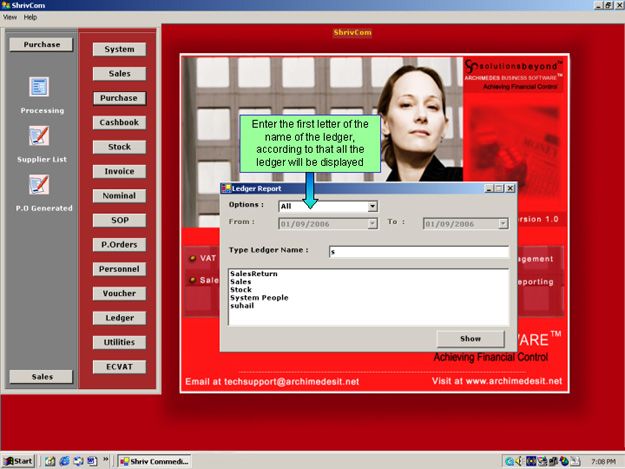Click the Shriv Commedi taskbar button
The height and width of the screenshot is (469, 625).
[x=154, y=461]
